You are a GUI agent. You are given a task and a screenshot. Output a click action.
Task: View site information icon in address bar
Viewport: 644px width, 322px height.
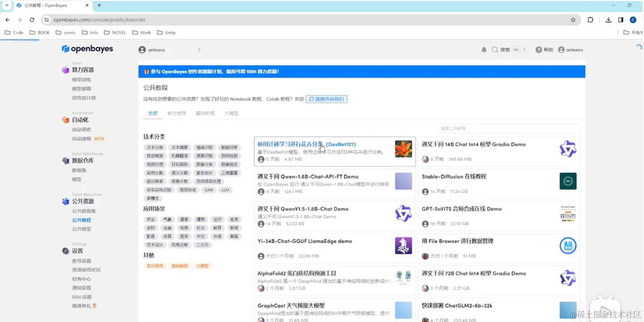[x=46, y=20]
